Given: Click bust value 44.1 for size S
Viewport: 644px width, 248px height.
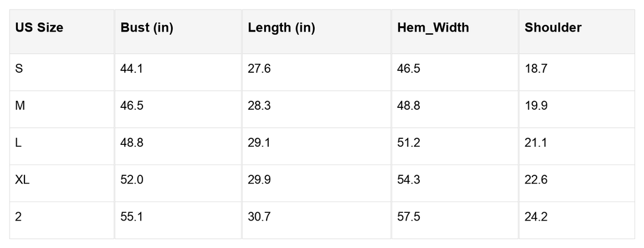Looking at the screenshot, I should [x=132, y=69].
